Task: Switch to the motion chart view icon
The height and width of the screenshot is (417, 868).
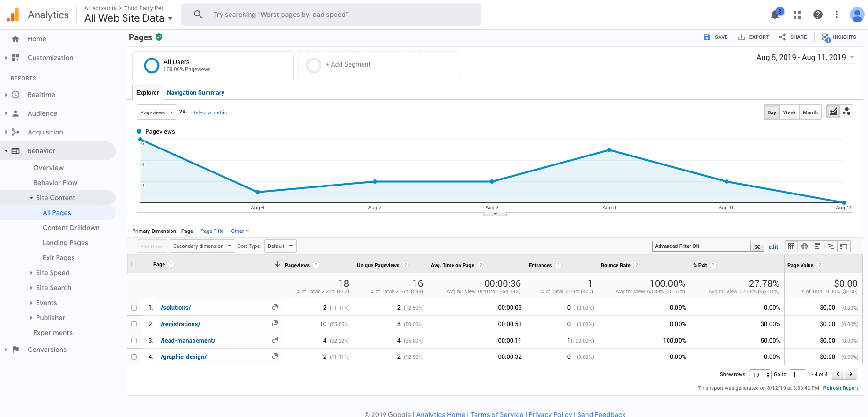Action: [846, 112]
